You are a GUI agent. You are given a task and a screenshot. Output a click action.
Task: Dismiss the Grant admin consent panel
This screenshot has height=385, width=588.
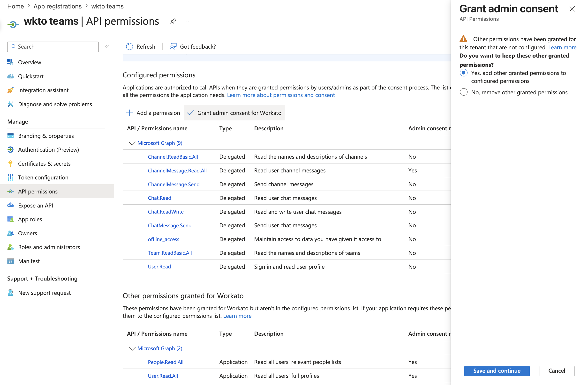[573, 9]
